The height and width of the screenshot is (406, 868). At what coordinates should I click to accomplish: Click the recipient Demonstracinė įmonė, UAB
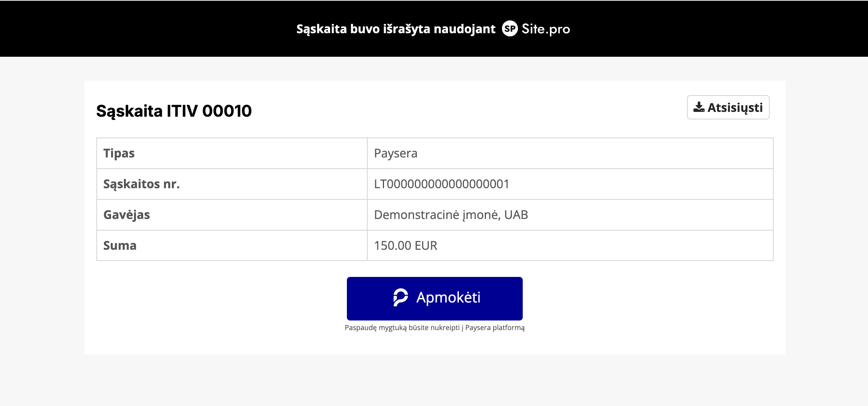[451, 215]
